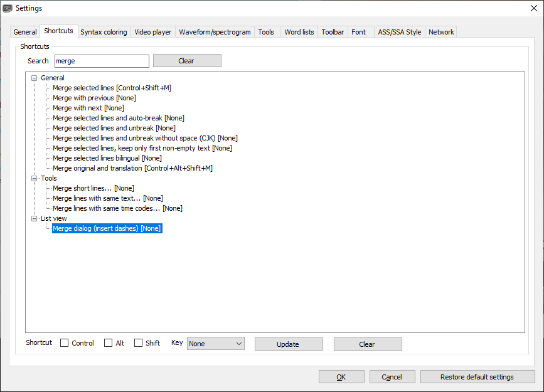Screen dimensions: 544x392
Task: Select Merge with next [None]
Action: pos(88,108)
